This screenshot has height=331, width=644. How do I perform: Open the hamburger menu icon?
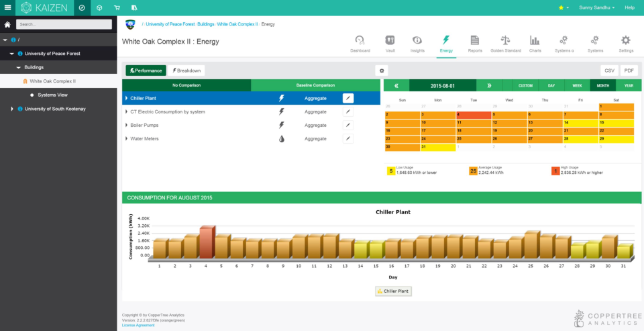(7, 7)
